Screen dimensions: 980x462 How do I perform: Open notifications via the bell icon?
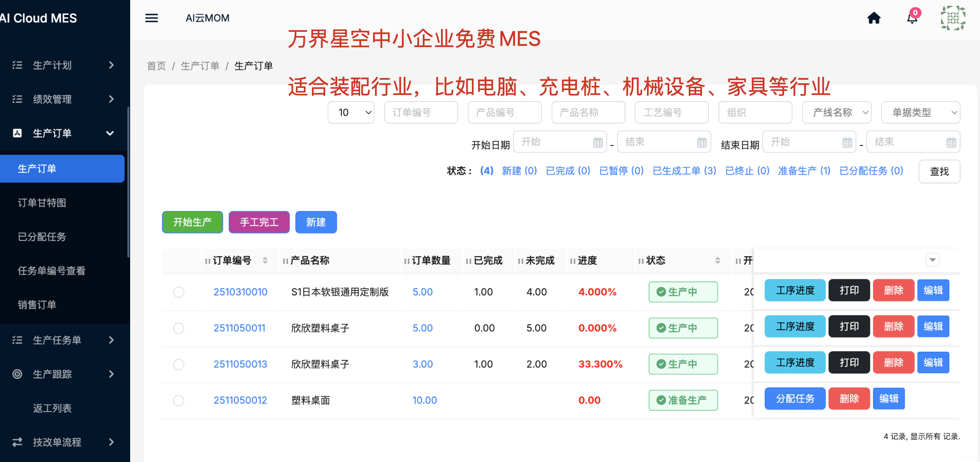pyautogui.click(x=912, y=19)
